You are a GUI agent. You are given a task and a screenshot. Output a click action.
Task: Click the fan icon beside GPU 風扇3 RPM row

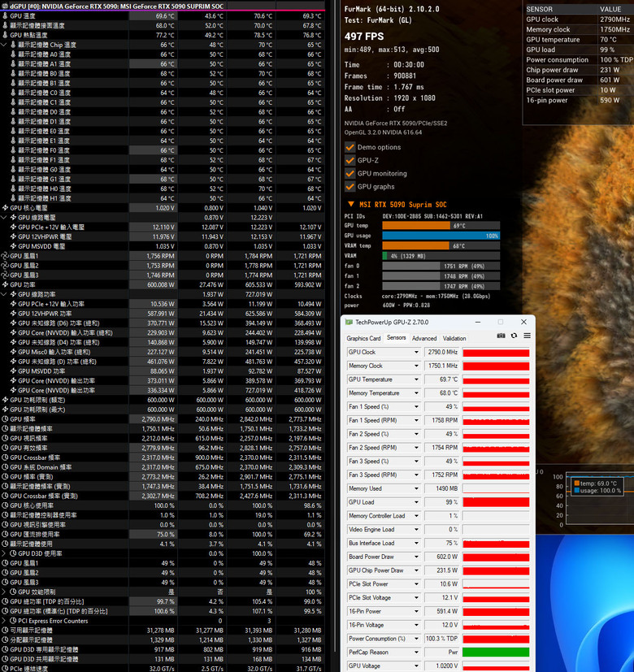coord(5,275)
